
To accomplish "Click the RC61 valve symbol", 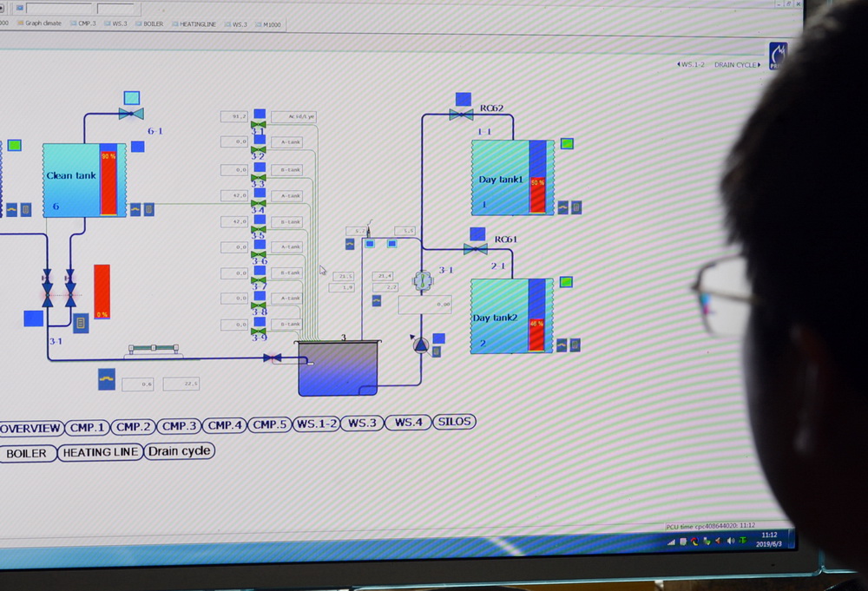I will tap(476, 250).
